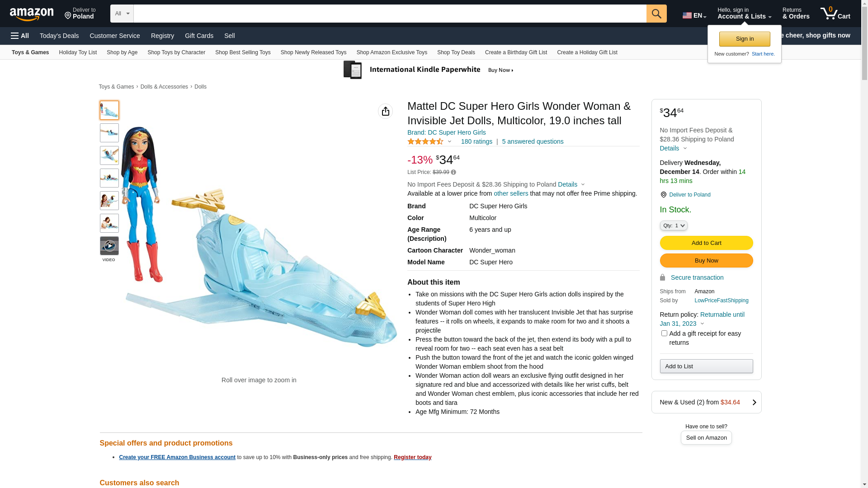Play the product video thumbnail
The image size is (868, 488).
[109, 246]
